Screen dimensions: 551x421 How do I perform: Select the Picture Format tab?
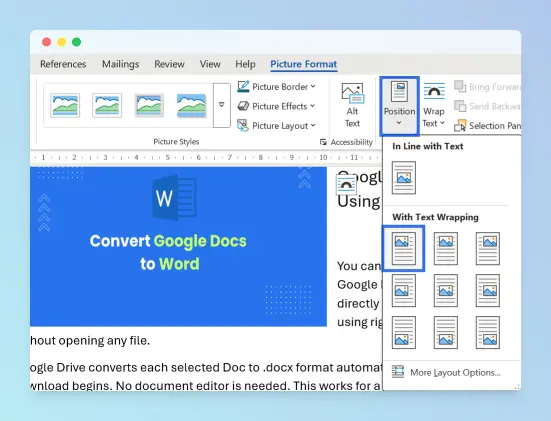click(304, 64)
